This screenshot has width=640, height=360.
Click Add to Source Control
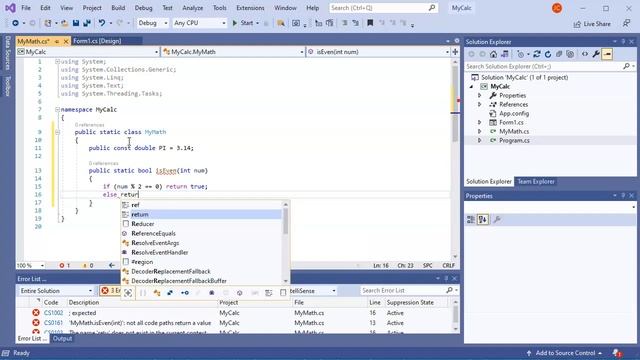565,353
